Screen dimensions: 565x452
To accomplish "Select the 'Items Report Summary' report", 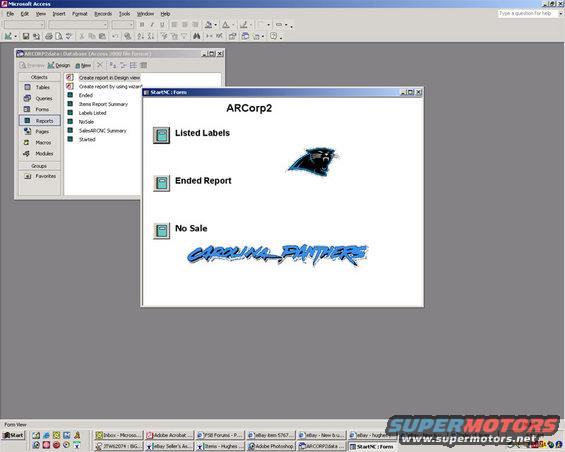I will click(103, 104).
